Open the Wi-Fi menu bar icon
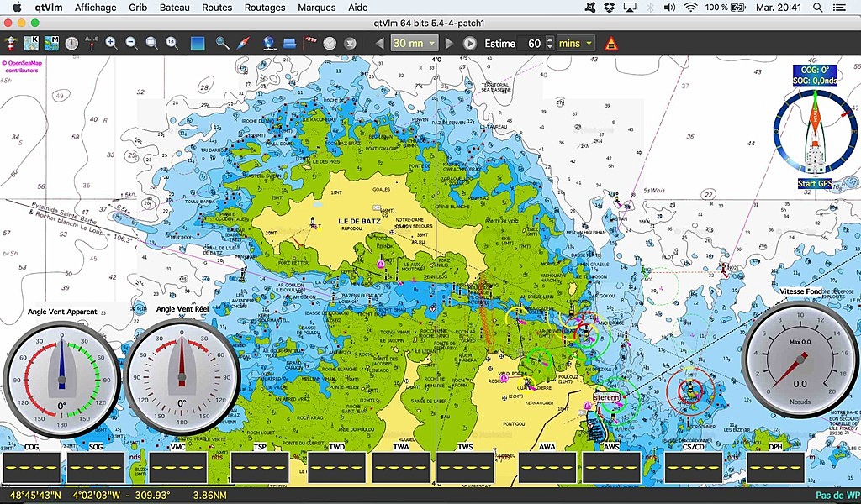The width and height of the screenshot is (861, 504). click(x=691, y=8)
